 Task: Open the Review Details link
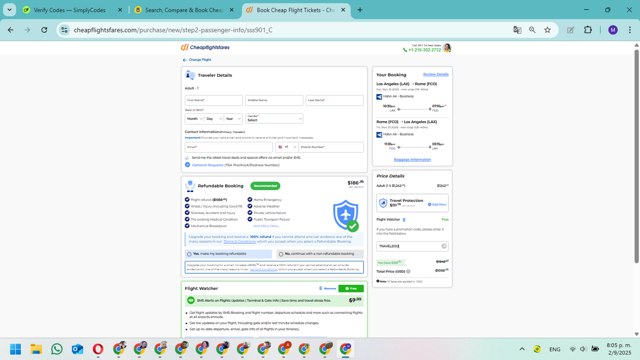436,74
